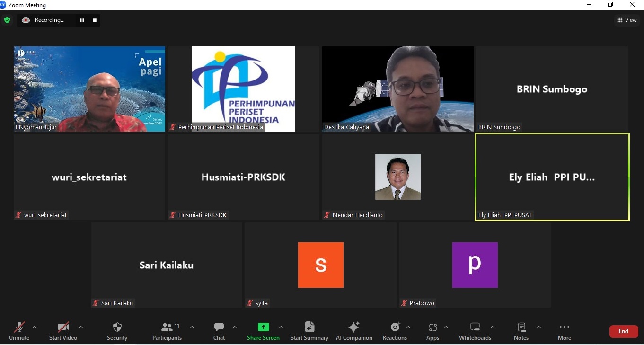Click the Unmute microphone button

(19, 331)
